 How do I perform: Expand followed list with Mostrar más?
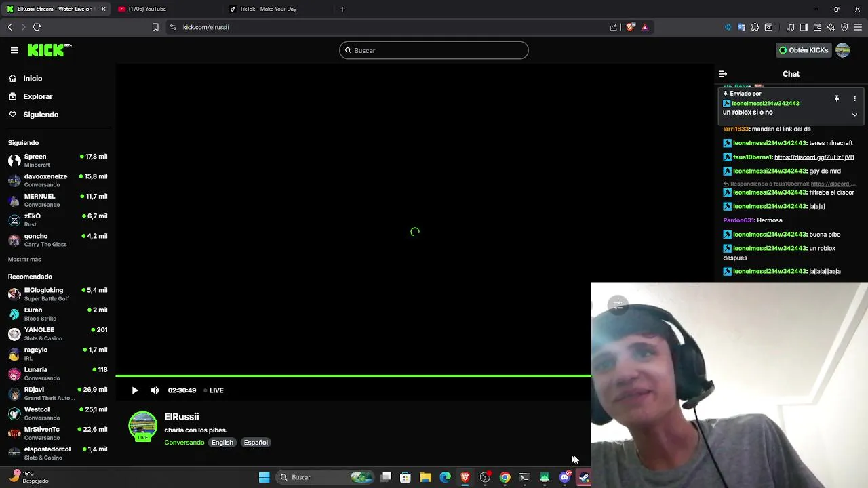(x=24, y=260)
